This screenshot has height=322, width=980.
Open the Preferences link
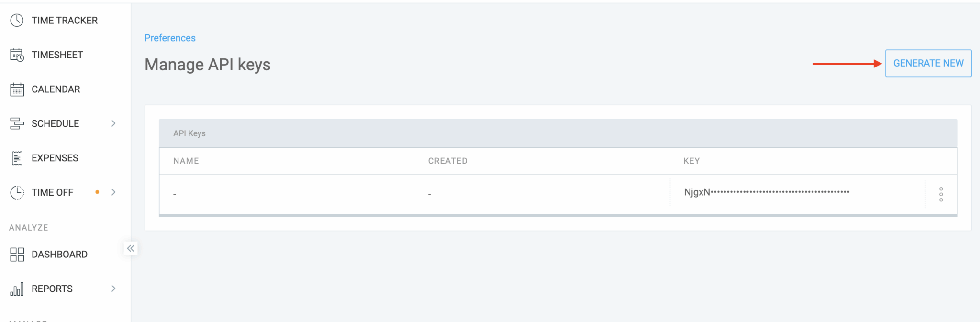coord(170,38)
